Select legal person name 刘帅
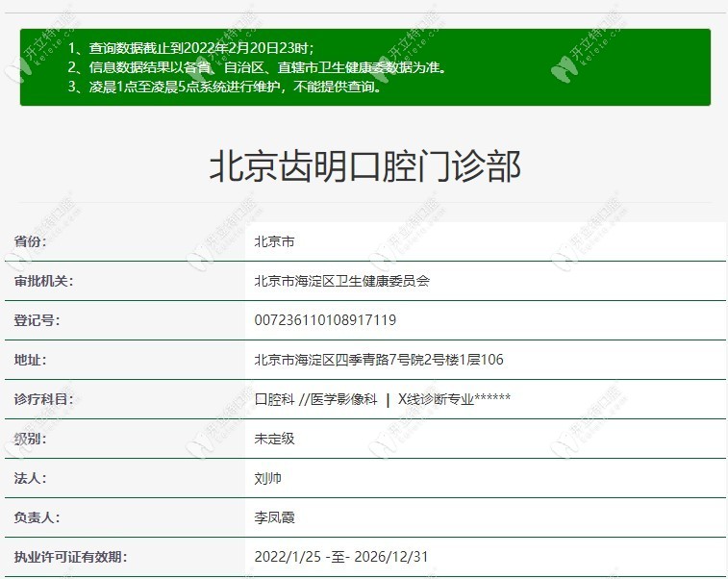 (268, 478)
